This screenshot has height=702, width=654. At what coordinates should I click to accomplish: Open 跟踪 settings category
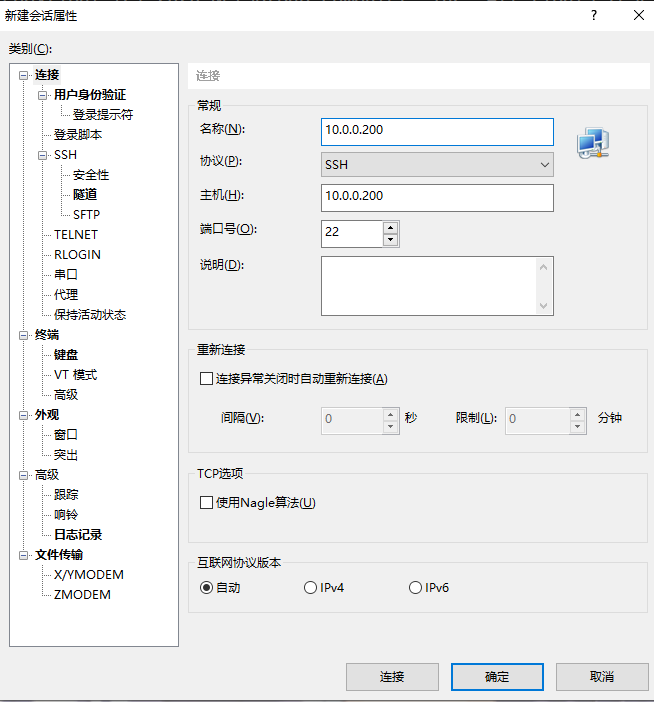66,495
